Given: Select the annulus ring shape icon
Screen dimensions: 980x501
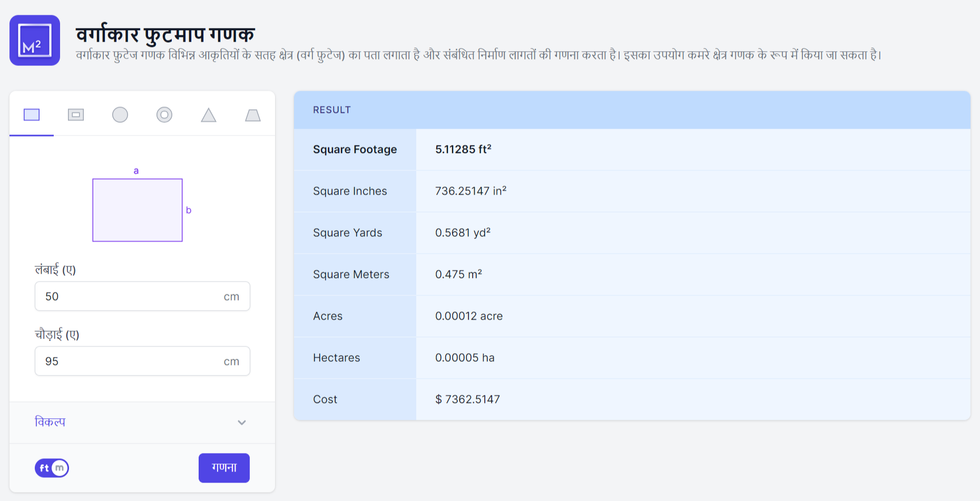Looking at the screenshot, I should pos(164,114).
